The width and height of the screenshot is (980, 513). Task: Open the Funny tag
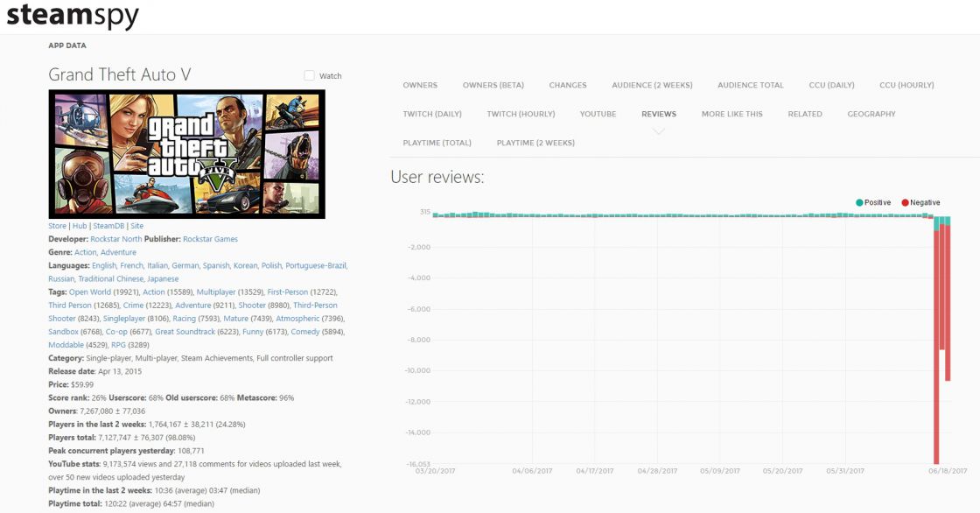(253, 332)
